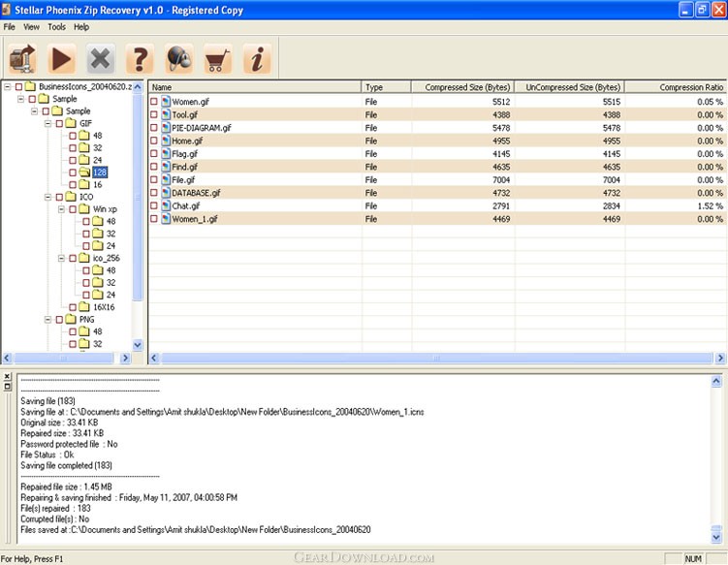Click the file icon of Women_1.gif
728x565 pixels.
[166, 218]
